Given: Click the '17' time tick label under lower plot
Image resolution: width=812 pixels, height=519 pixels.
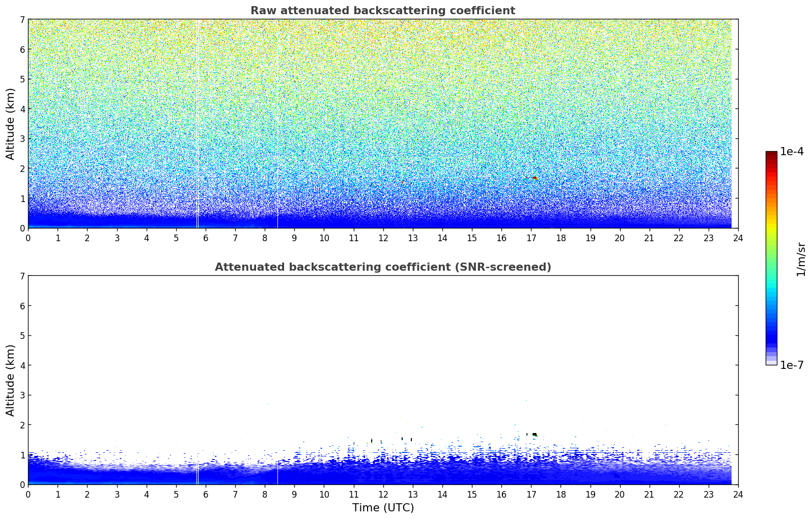Looking at the screenshot, I should point(531,495).
